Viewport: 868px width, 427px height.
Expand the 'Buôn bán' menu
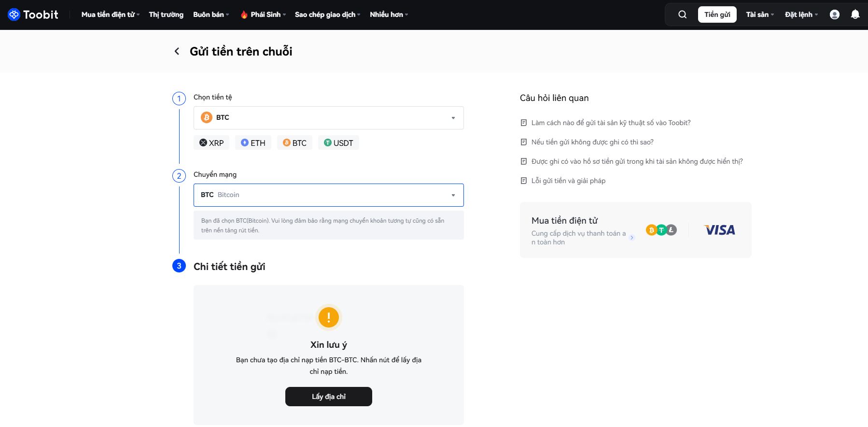[x=211, y=14]
